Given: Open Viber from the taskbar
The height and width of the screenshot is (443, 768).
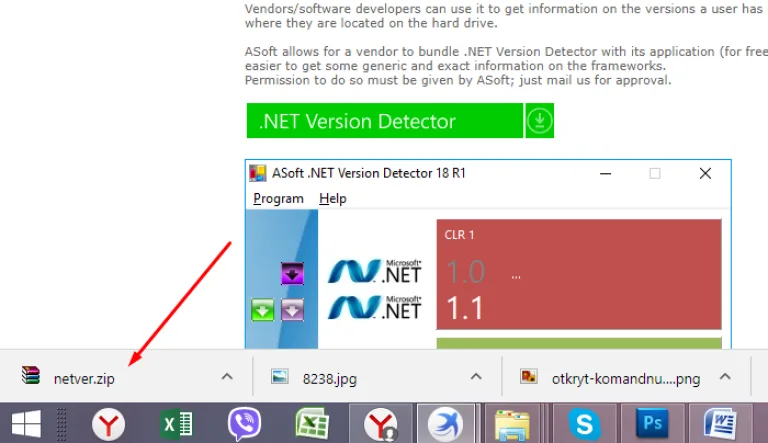Looking at the screenshot, I should pyautogui.click(x=244, y=423).
